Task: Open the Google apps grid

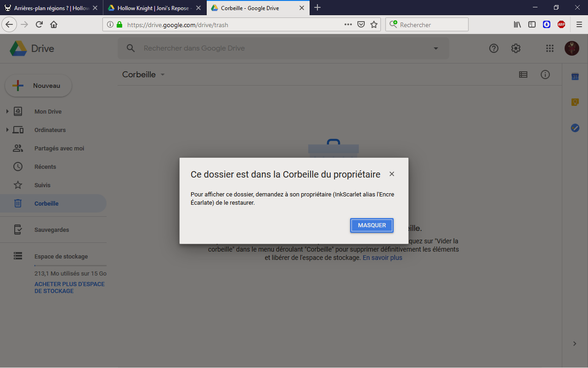Action: click(549, 48)
